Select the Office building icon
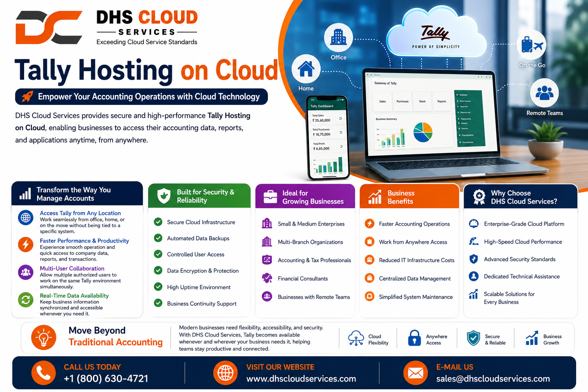 [x=338, y=38]
